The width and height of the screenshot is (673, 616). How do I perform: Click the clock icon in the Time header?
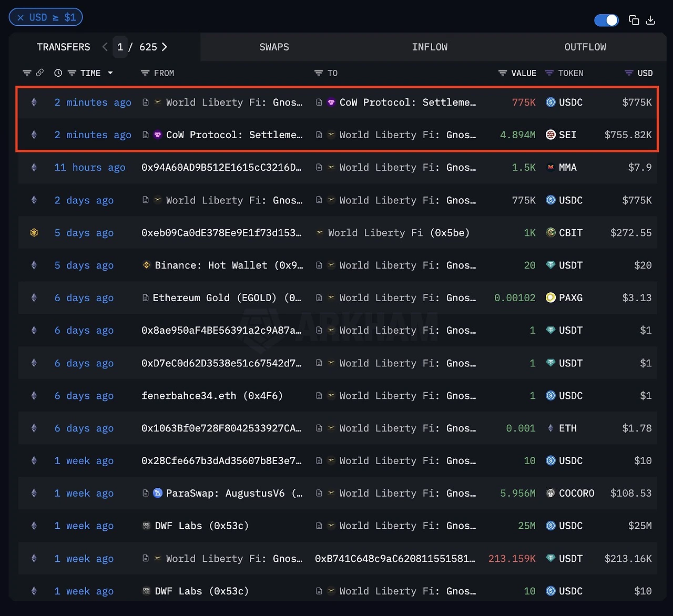tap(58, 73)
